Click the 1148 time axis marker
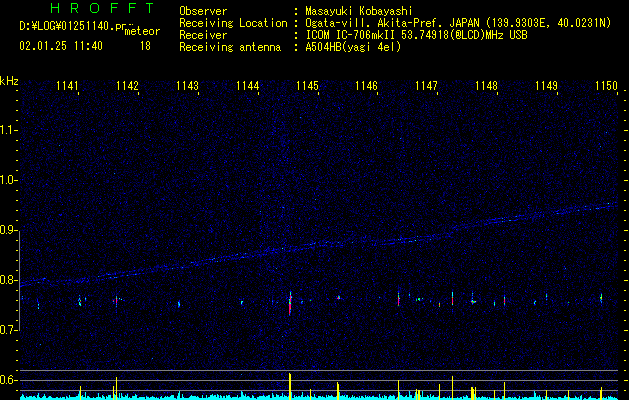The image size is (629, 400). tap(486, 86)
